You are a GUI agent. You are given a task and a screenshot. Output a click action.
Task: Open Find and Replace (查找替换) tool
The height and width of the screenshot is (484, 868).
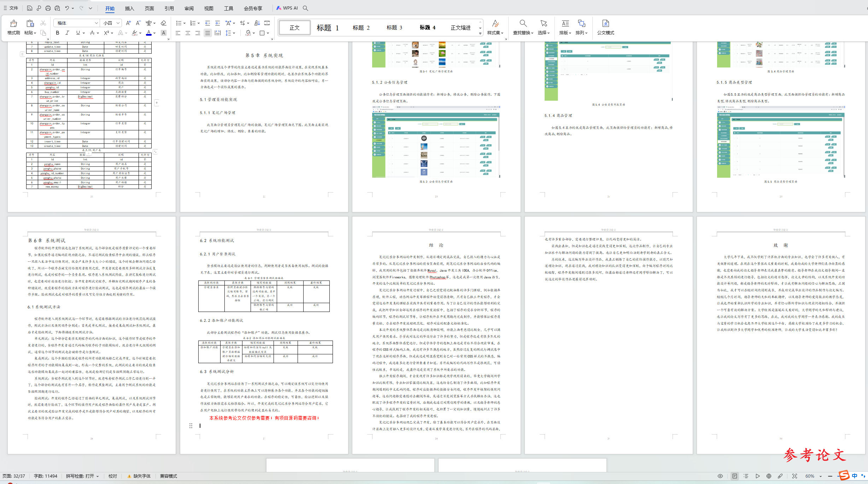point(523,24)
